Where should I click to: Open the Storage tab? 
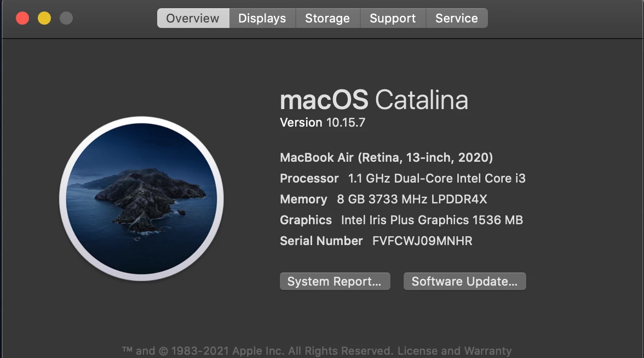point(327,18)
